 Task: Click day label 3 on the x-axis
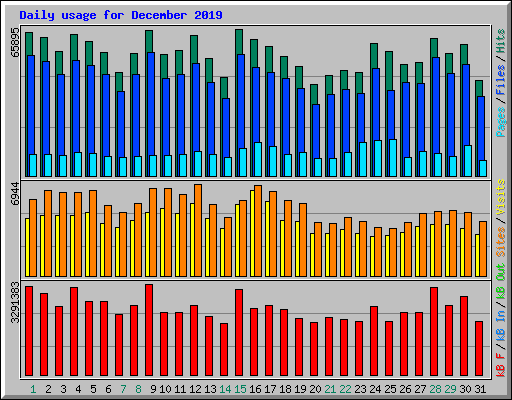point(63,389)
